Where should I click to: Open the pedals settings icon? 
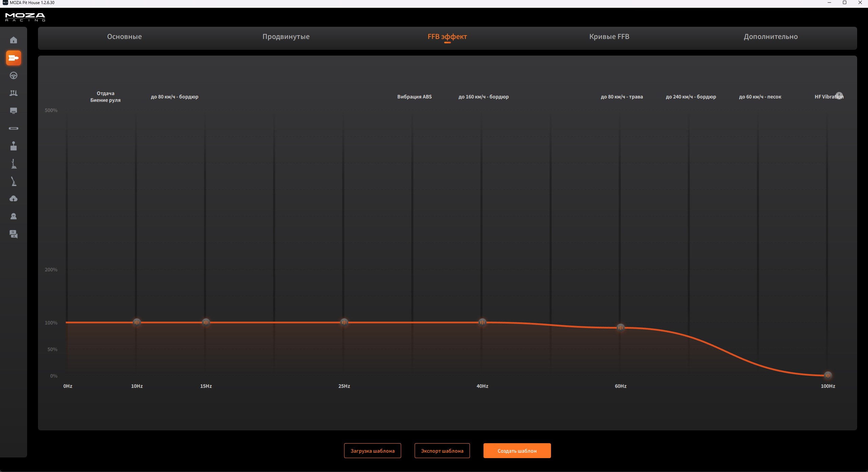(x=14, y=93)
